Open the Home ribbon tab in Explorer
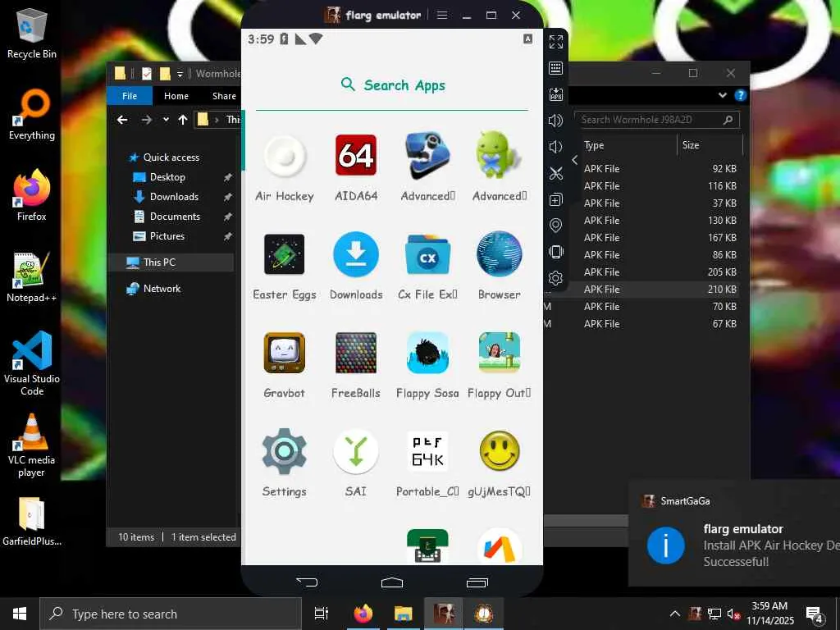 click(x=176, y=96)
